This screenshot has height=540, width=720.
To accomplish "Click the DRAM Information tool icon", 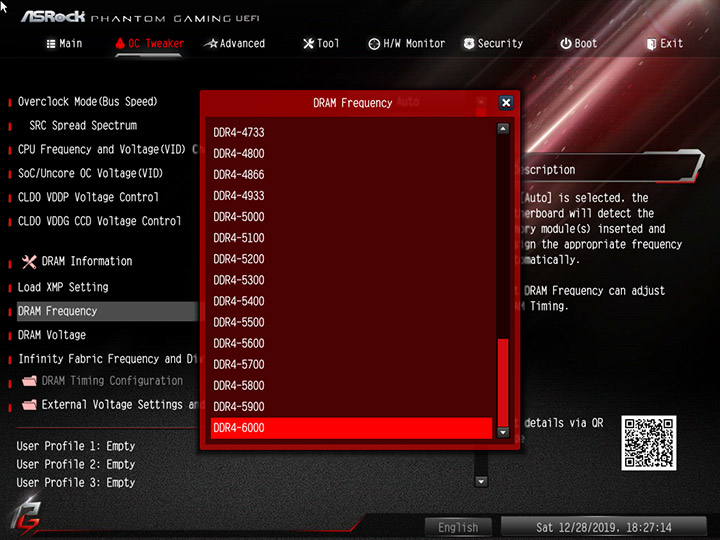I will 29,261.
